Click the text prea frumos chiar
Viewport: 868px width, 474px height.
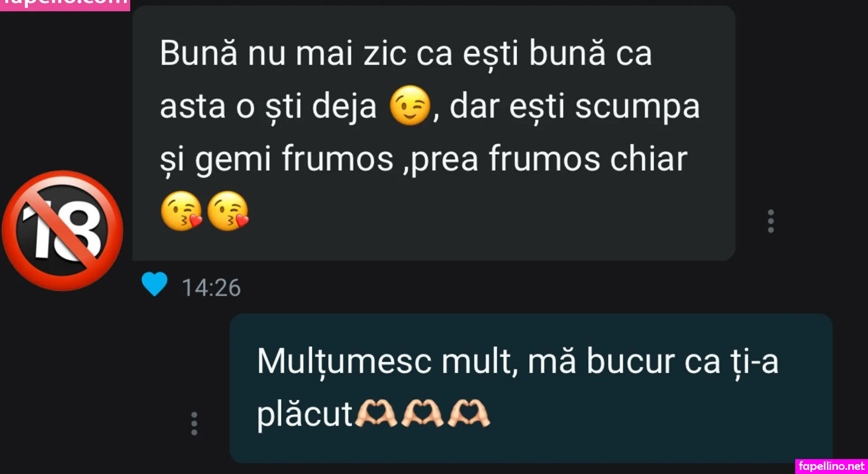549,160
